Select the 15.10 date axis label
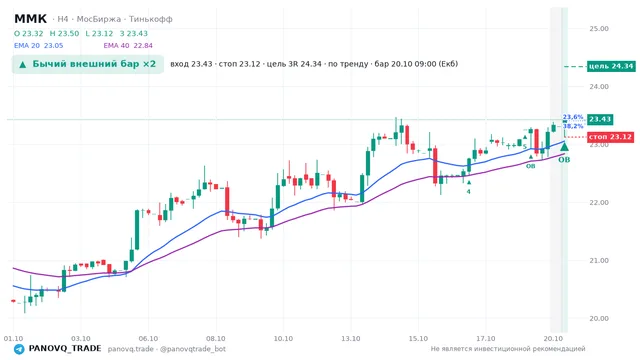Viewport: 640px width, 360px height. tap(418, 338)
